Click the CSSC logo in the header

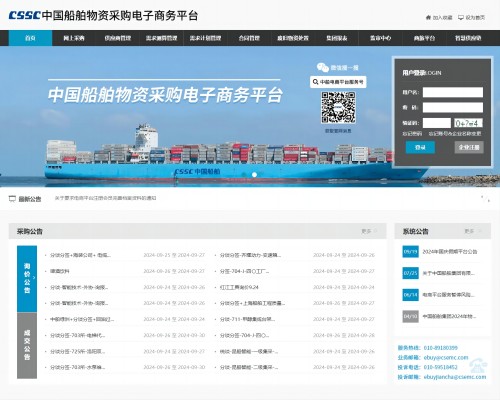(25, 15)
